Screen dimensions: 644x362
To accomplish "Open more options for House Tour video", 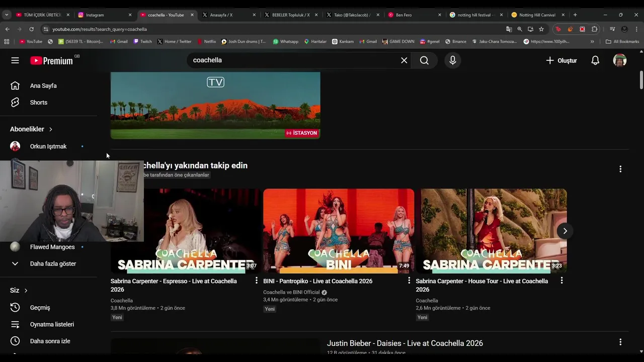I will [562, 281].
